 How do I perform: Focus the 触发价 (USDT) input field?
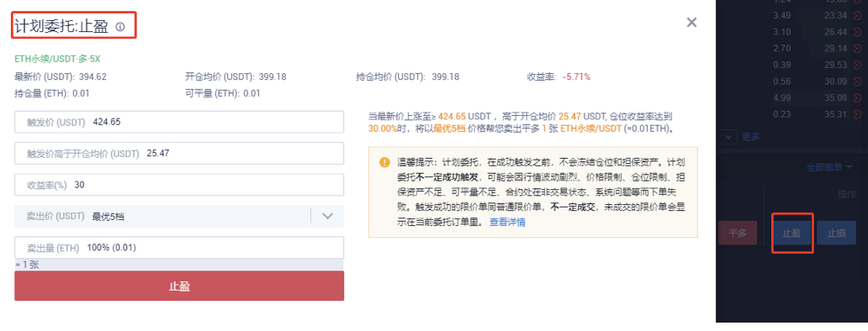click(x=179, y=122)
